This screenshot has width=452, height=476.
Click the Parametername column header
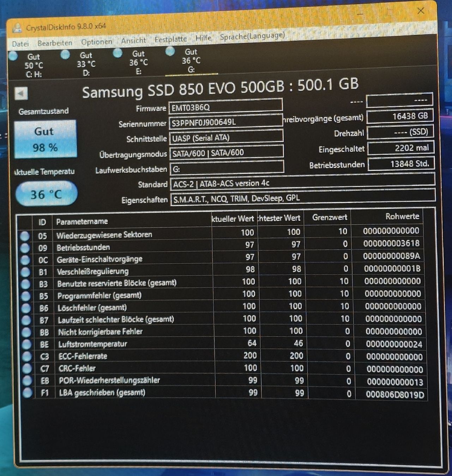point(132,220)
